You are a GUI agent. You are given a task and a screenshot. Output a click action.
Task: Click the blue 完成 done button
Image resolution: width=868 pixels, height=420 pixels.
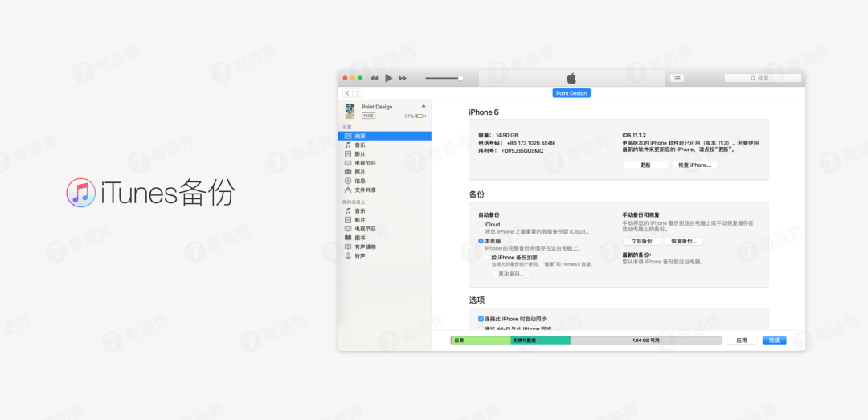[774, 340]
